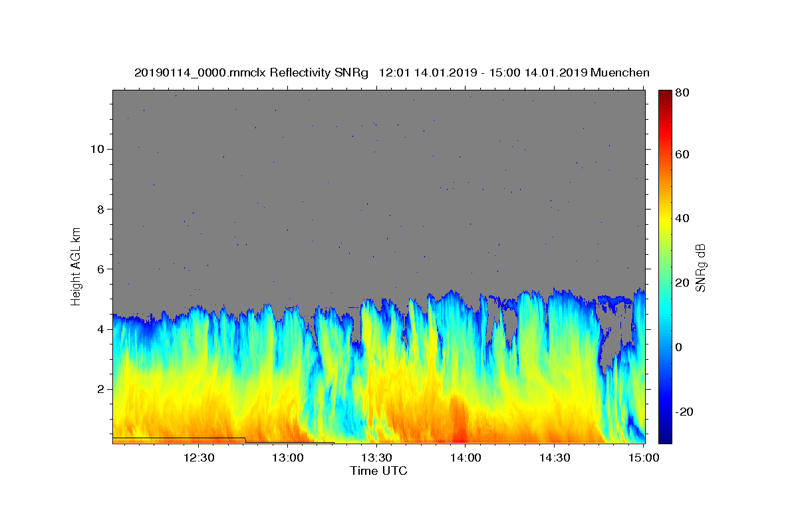Click the dark blue bottom of the colorbar
Screen dimensions: 798x532
665,437
